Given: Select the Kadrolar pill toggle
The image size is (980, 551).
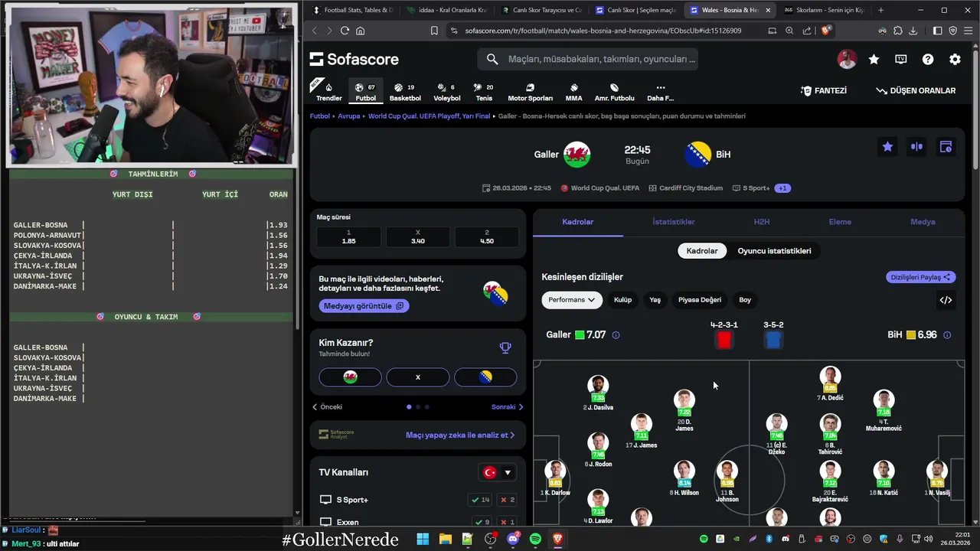Looking at the screenshot, I should (x=702, y=251).
